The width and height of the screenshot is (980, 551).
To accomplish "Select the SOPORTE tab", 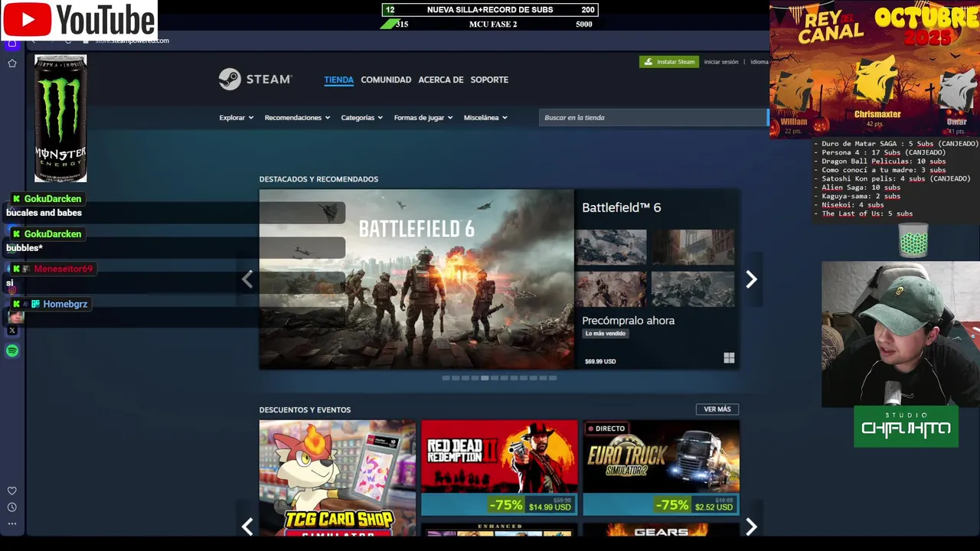I will 489,80.
